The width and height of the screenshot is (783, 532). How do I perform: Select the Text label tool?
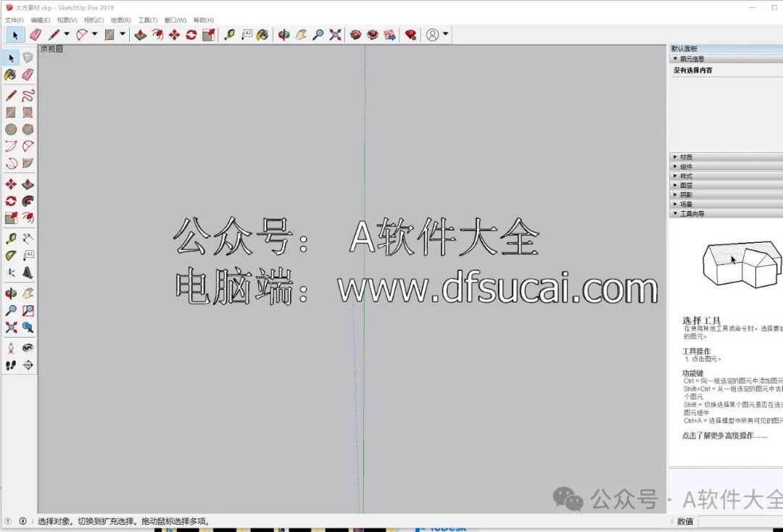30,254
